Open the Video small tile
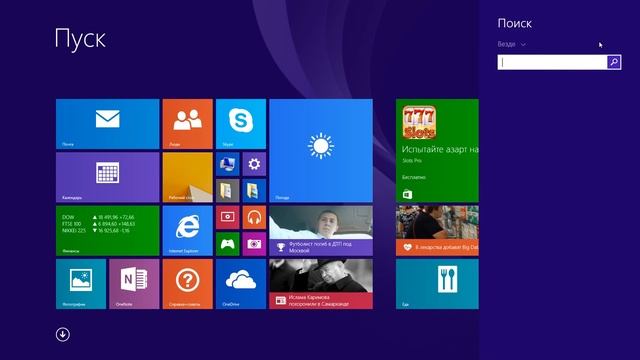This screenshot has width=640, height=360. 227,217
